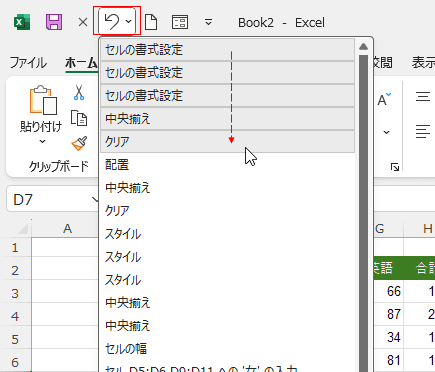
Task: Select row 4 header
Action: point(15,316)
